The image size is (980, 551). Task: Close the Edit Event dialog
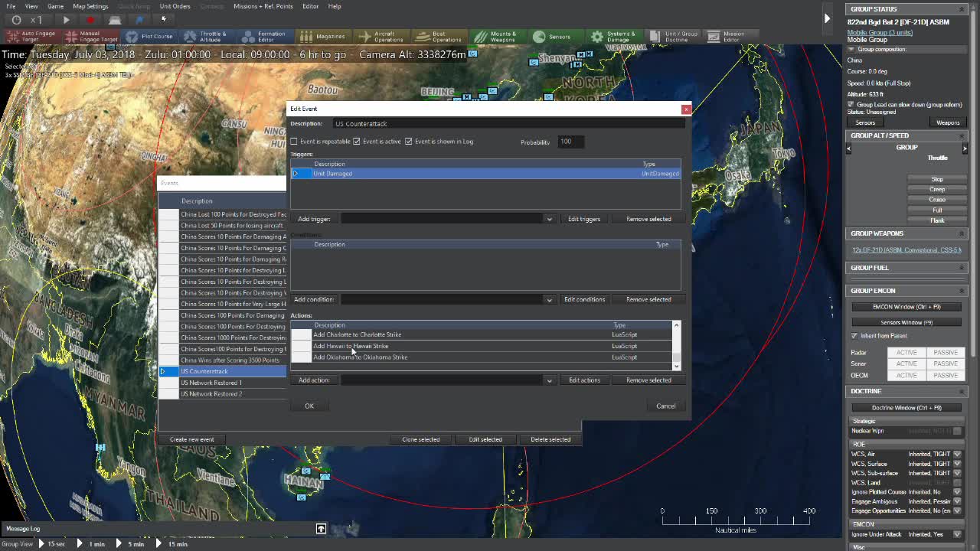tap(686, 109)
